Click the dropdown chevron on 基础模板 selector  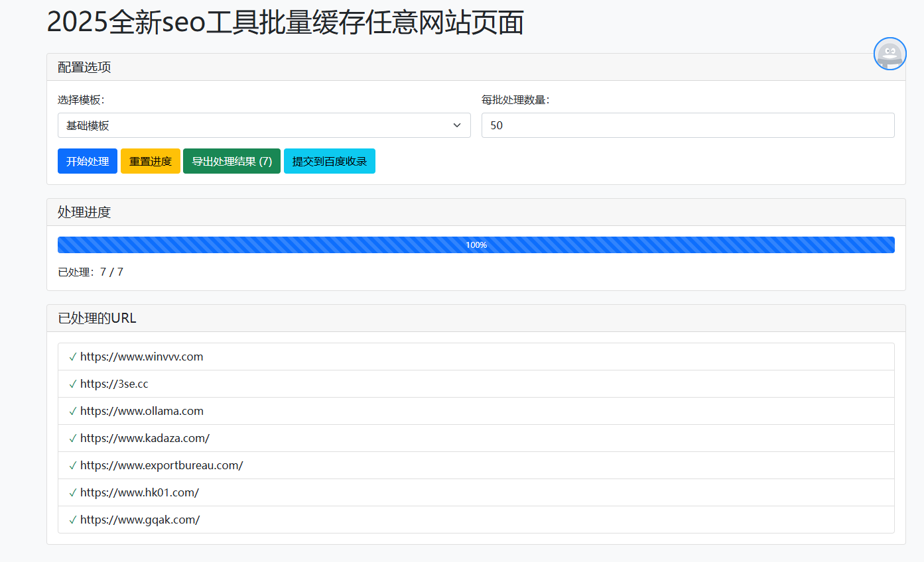pos(456,125)
